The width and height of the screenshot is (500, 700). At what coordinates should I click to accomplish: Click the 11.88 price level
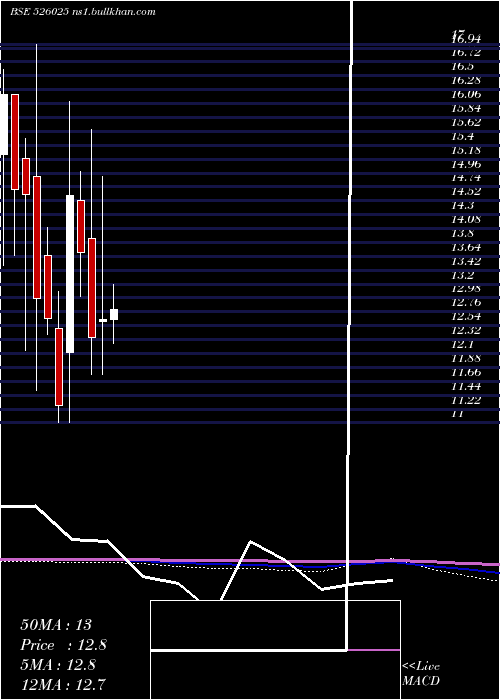tap(466, 358)
